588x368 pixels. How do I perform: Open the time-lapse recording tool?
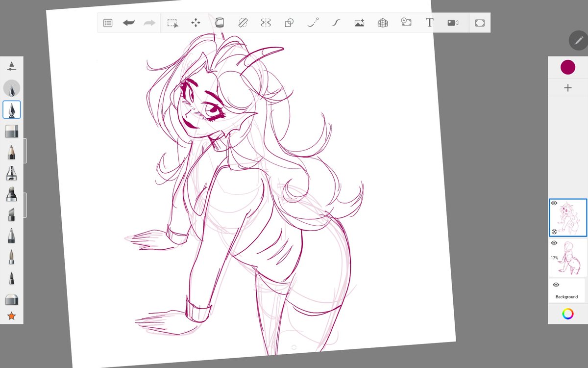406,23
